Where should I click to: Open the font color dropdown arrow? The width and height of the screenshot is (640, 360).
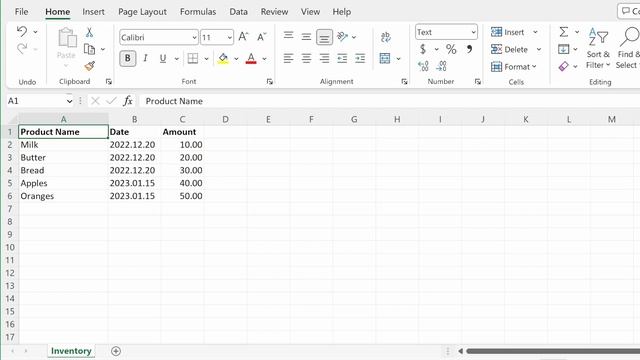tap(264, 59)
